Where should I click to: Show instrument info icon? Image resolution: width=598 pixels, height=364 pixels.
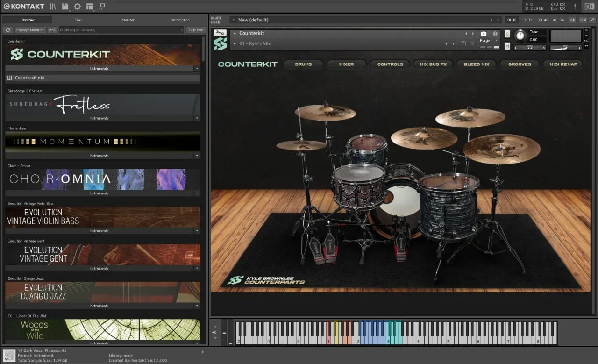click(495, 34)
